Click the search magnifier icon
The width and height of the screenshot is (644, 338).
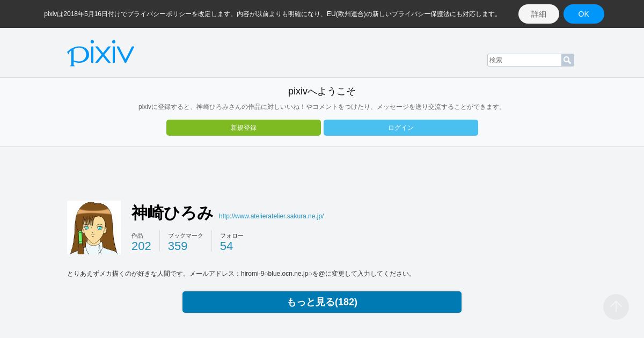567,60
